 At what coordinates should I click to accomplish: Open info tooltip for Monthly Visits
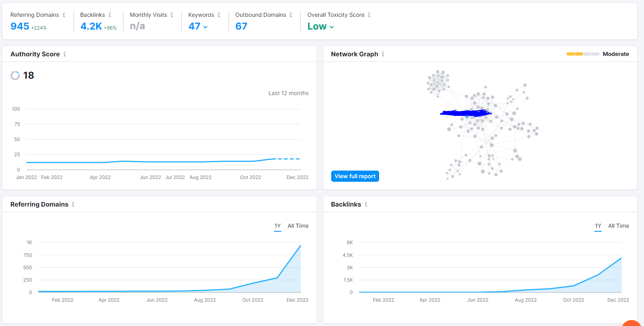click(x=172, y=15)
